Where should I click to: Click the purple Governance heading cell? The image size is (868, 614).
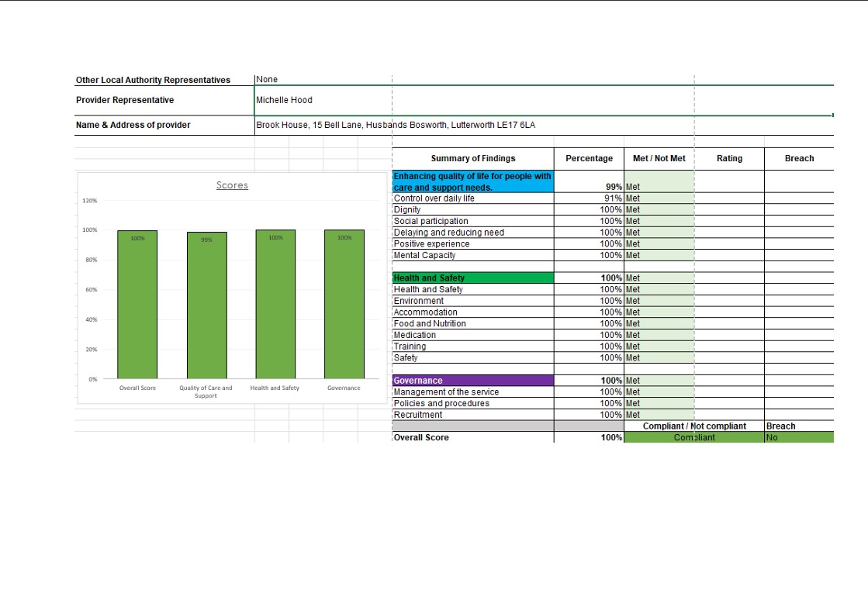point(472,381)
